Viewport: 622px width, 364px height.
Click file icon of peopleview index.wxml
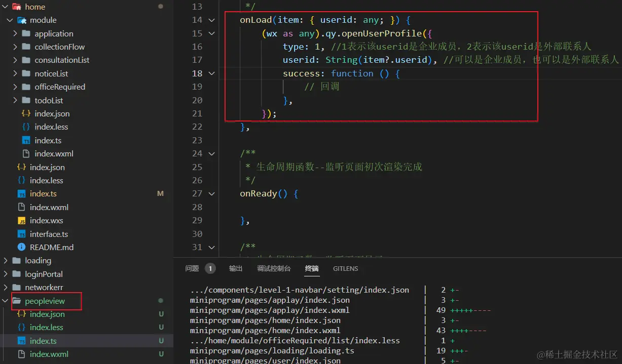(21, 354)
